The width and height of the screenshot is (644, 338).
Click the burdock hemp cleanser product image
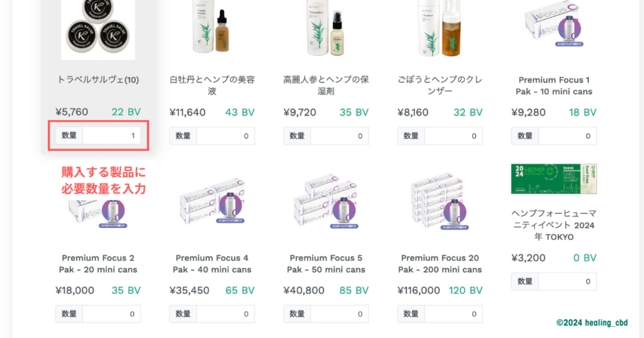440,28
